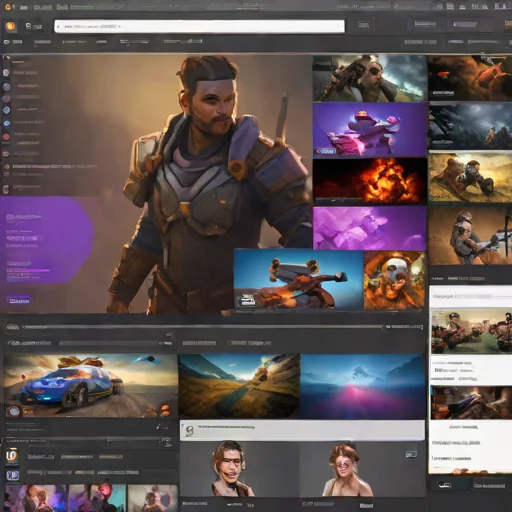Open the flying airship against blue sky thumbnail
512x512 pixels.
[x=299, y=280]
